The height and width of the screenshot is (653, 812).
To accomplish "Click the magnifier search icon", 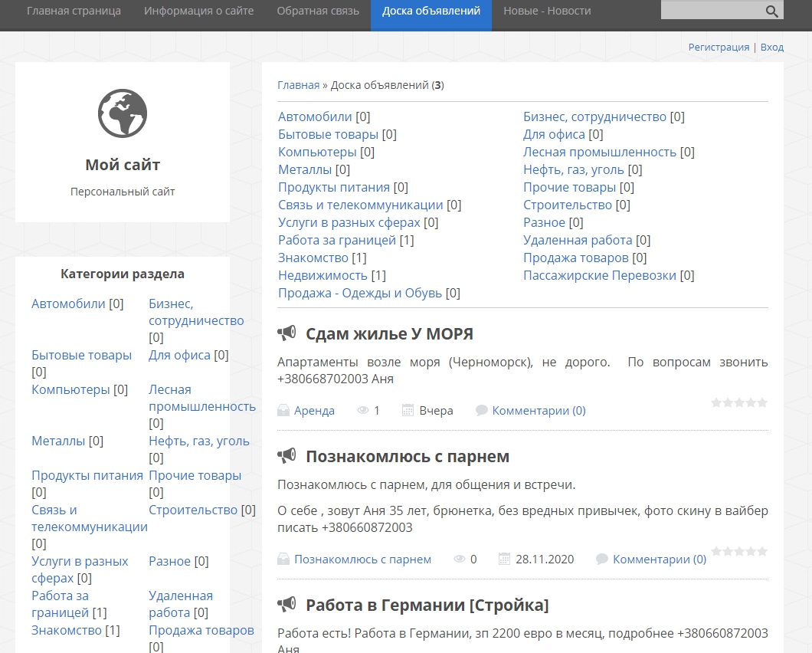I will click(x=771, y=11).
